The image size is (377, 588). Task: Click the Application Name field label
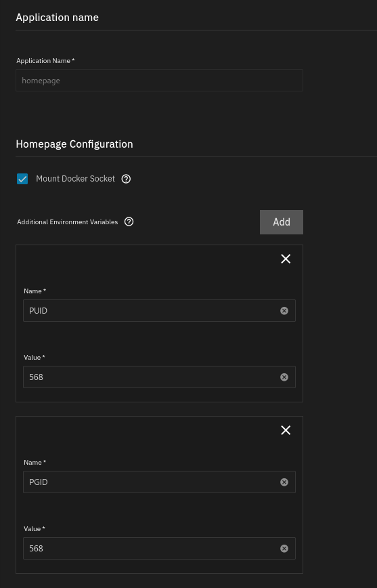pos(45,61)
